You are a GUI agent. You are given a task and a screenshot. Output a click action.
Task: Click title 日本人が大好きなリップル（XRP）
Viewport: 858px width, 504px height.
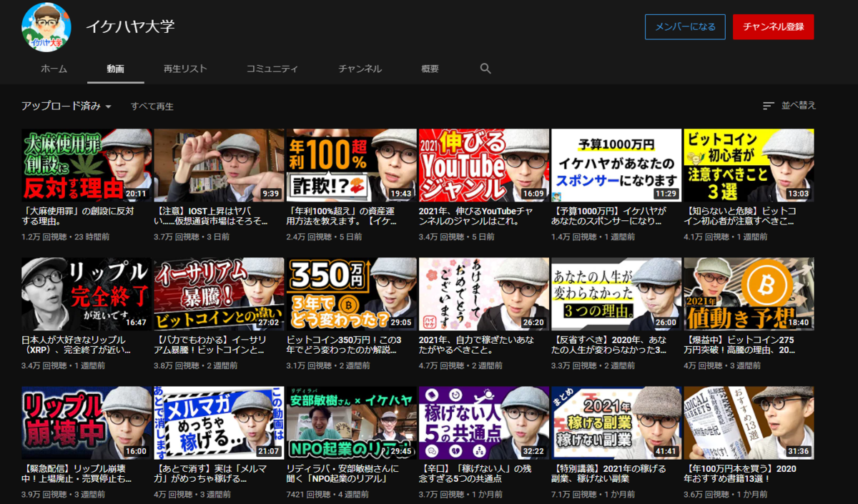[x=77, y=345]
